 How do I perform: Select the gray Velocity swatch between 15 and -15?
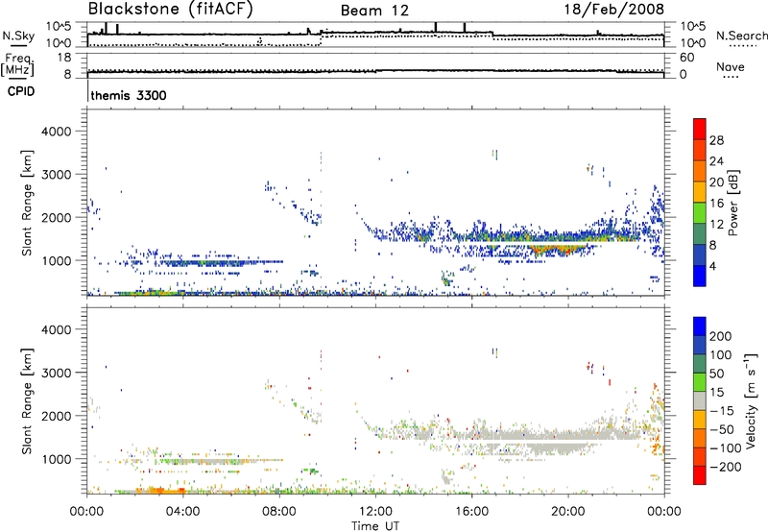click(700, 400)
